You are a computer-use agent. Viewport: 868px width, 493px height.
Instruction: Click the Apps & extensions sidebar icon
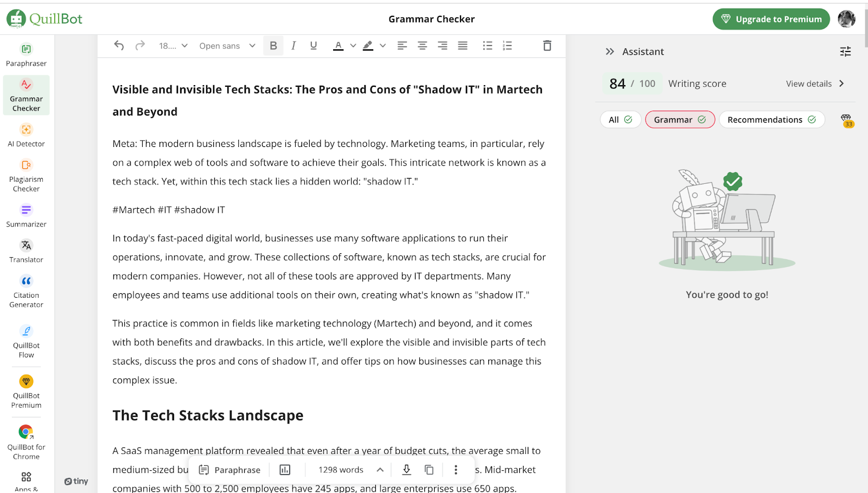pyautogui.click(x=26, y=481)
